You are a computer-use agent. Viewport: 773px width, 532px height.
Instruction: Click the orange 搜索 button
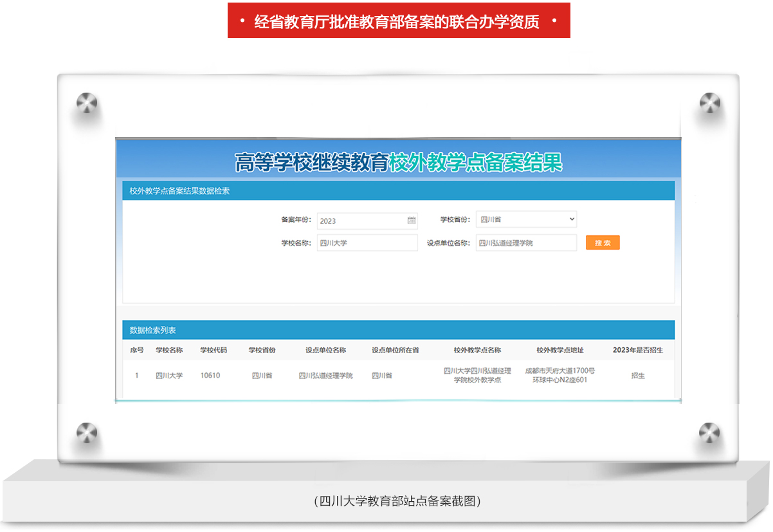tap(603, 243)
